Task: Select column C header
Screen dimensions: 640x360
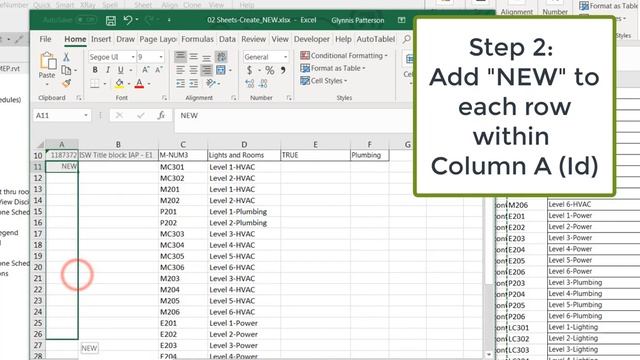Action: pyautogui.click(x=183, y=144)
